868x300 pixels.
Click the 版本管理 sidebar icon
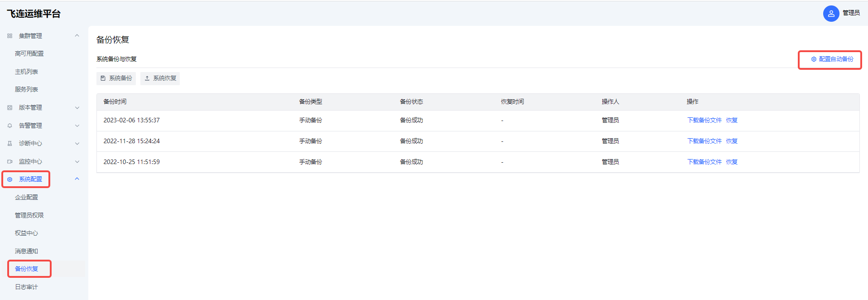point(10,108)
